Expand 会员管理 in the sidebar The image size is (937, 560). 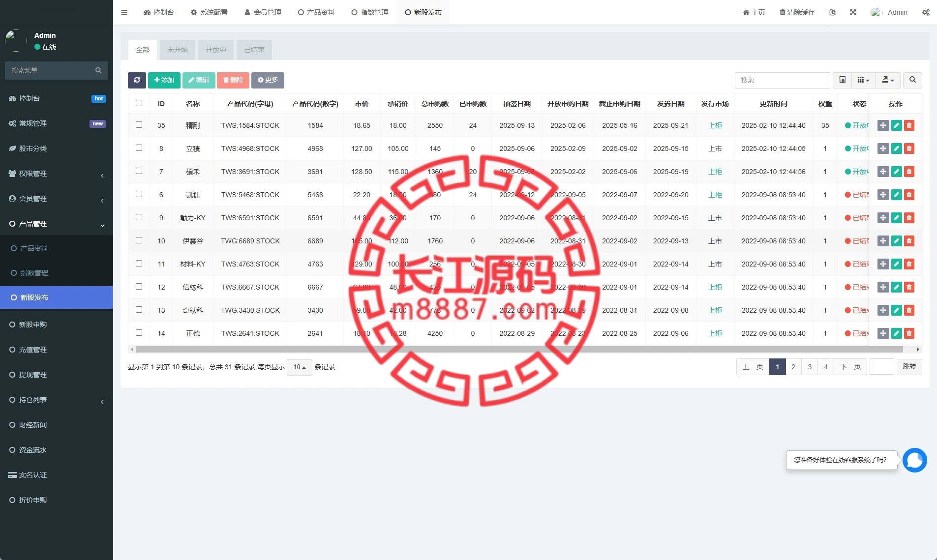[x=57, y=199]
